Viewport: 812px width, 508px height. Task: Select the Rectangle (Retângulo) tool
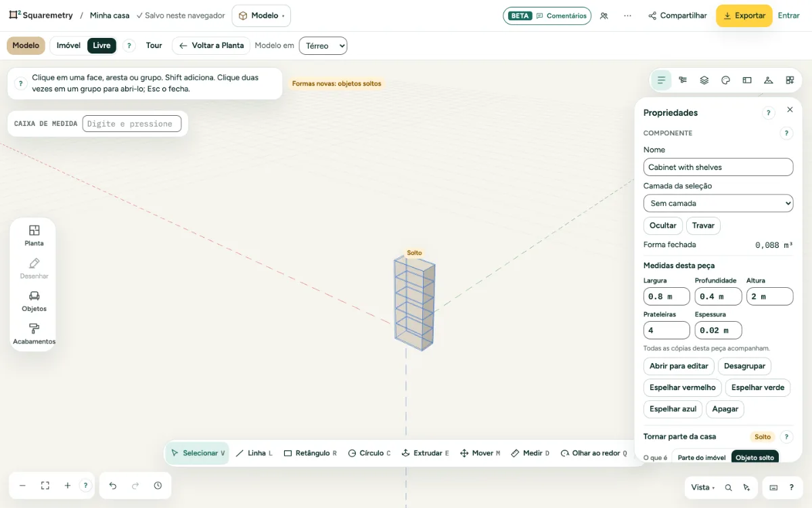point(310,453)
